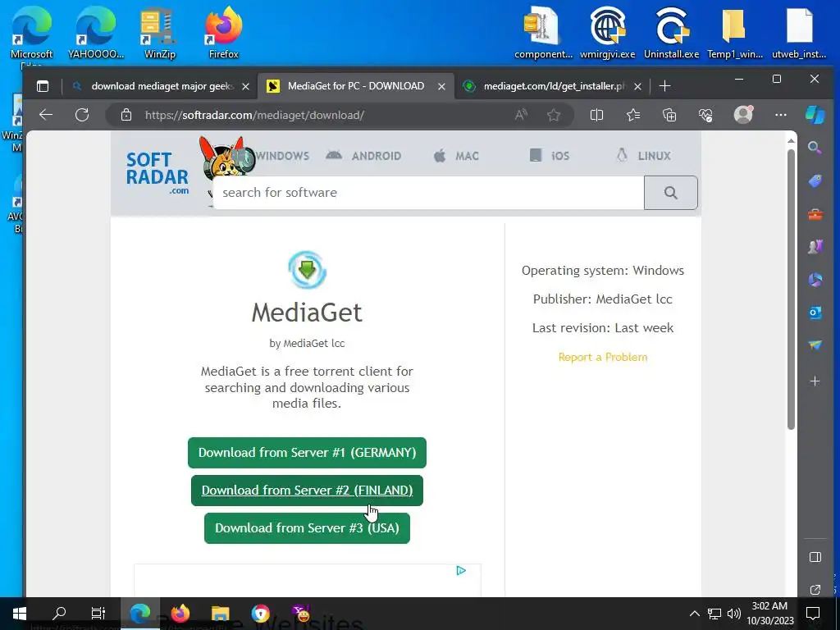Open the ANDROID category menu
The width and height of the screenshot is (840, 630).
click(x=363, y=156)
